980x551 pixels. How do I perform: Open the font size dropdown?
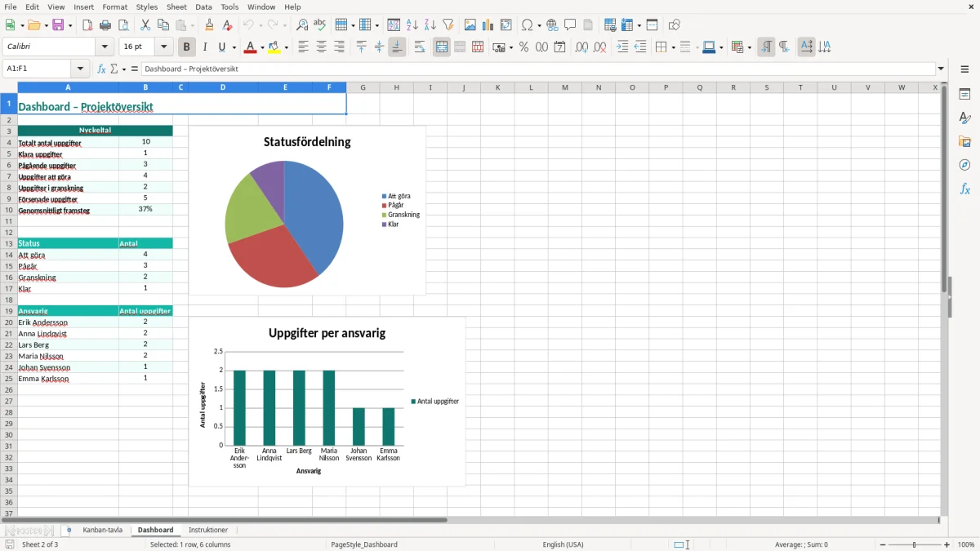(164, 47)
